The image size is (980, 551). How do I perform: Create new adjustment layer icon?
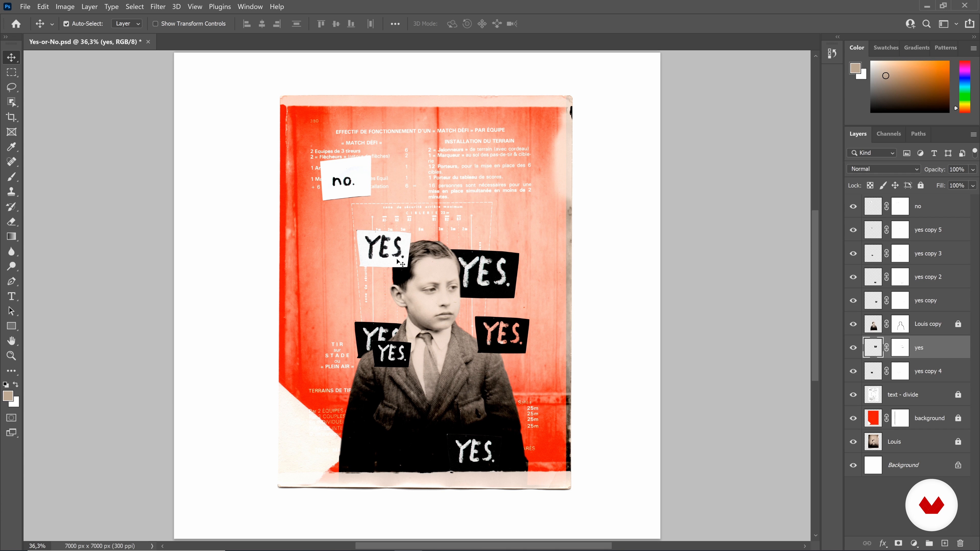914,543
